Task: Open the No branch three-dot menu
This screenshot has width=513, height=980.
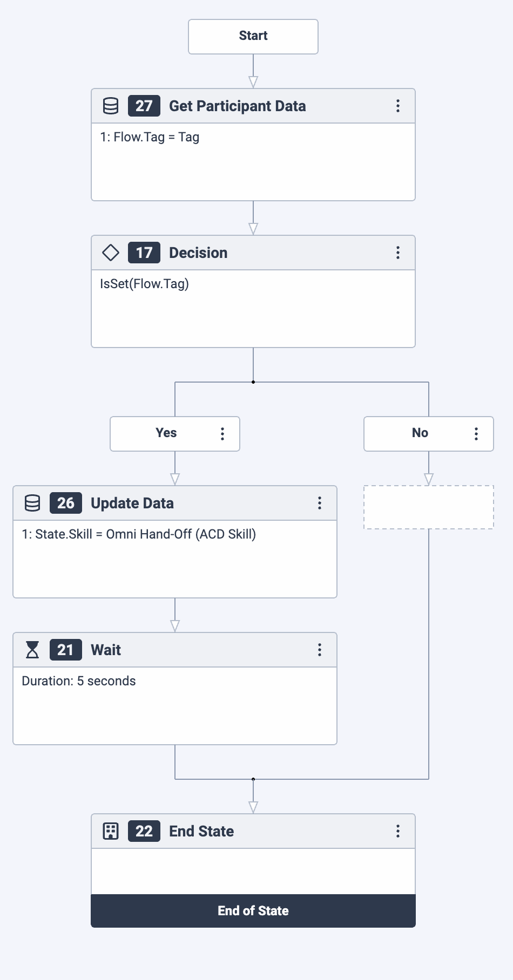Action: point(476,434)
